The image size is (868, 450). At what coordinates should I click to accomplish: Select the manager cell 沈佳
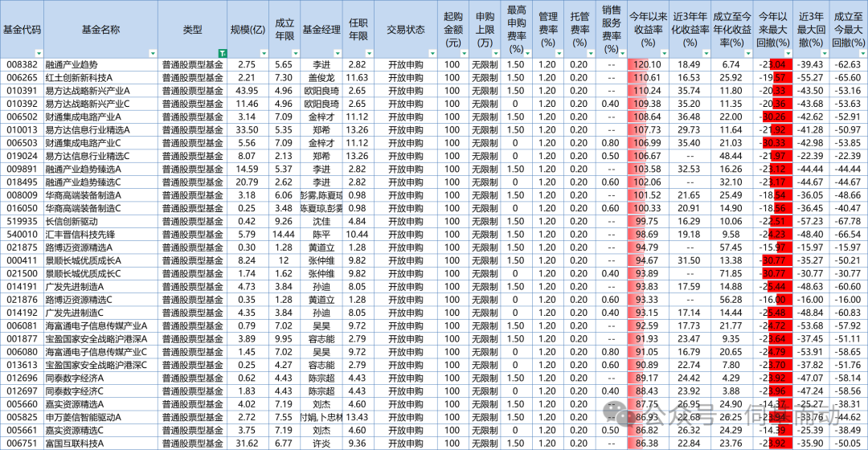[x=321, y=222]
